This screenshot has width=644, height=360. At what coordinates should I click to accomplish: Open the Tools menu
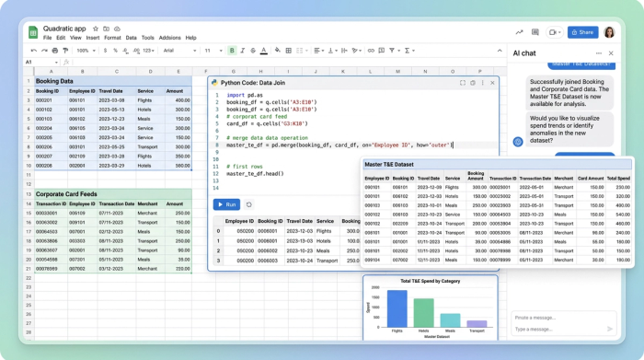click(148, 38)
